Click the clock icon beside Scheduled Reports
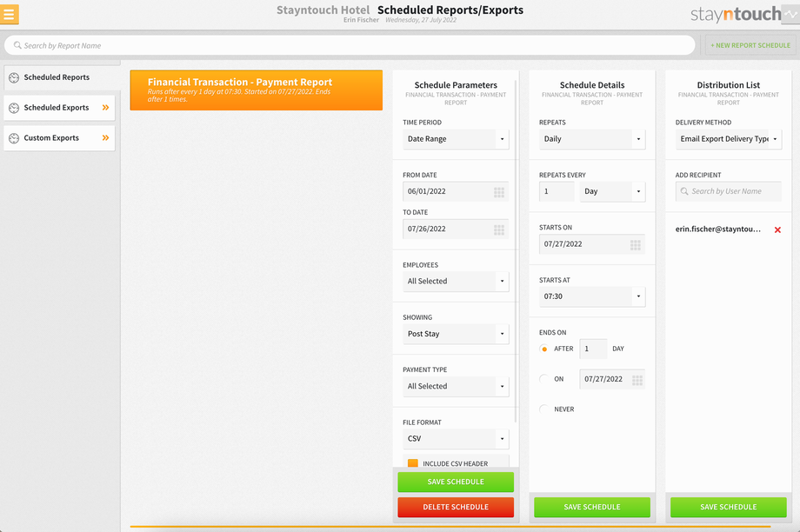 (14, 77)
